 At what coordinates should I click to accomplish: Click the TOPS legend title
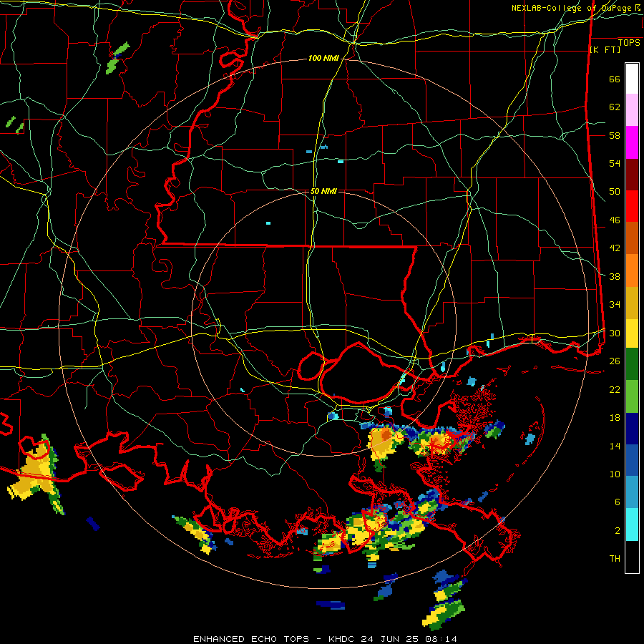[x=629, y=43]
